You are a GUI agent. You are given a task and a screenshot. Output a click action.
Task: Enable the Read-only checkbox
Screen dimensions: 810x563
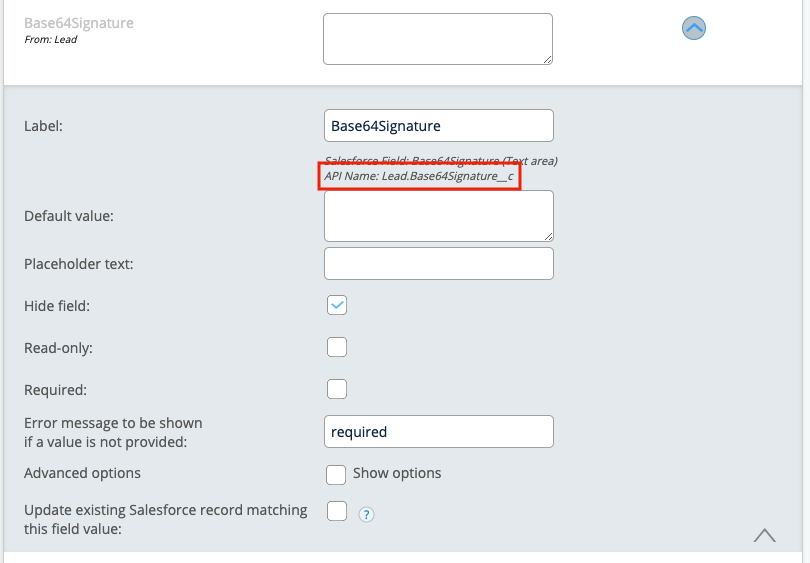337,347
